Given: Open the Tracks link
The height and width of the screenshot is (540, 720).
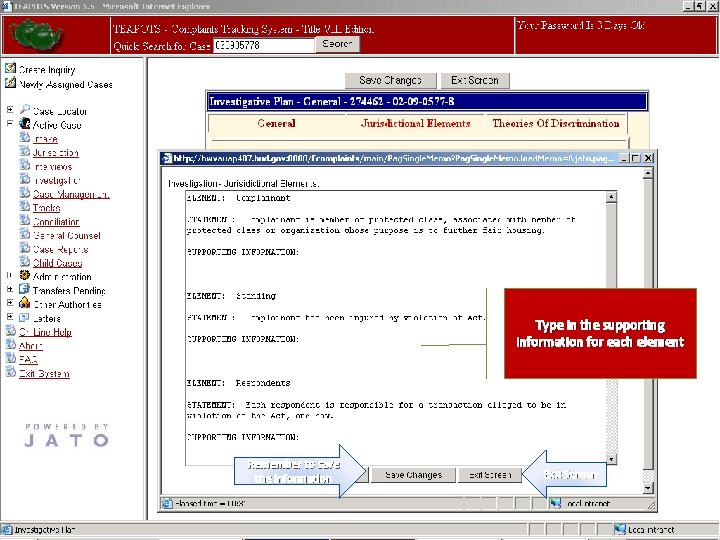Looking at the screenshot, I should 46,208.
